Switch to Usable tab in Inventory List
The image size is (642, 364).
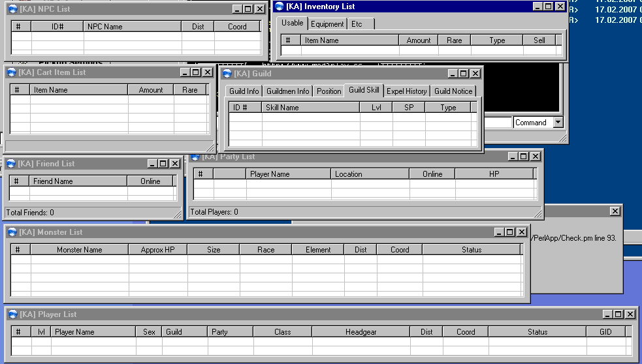(x=292, y=23)
